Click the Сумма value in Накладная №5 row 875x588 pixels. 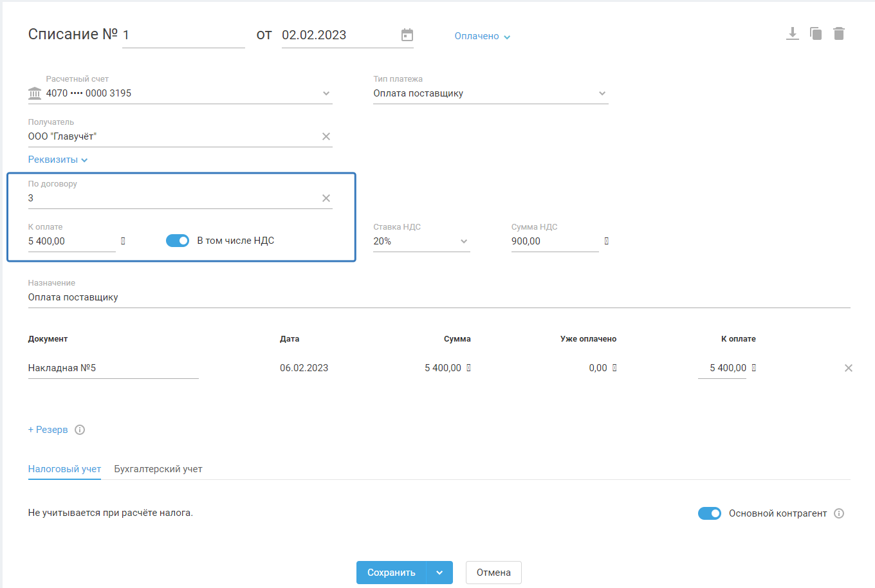[443, 368]
